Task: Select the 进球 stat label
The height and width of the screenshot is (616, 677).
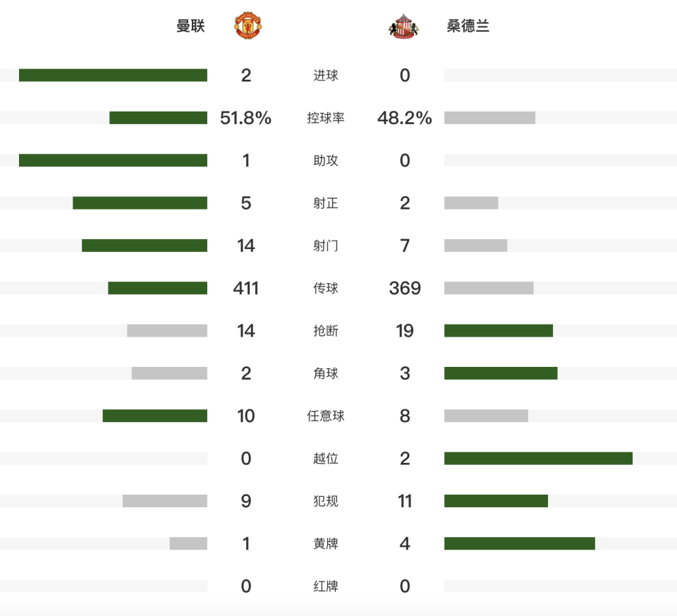Action: (x=326, y=76)
